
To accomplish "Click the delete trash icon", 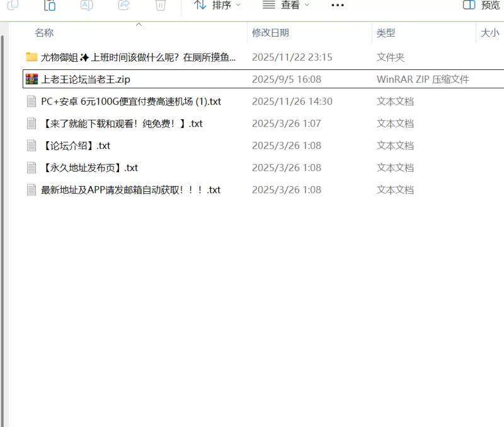I will [x=161, y=5].
